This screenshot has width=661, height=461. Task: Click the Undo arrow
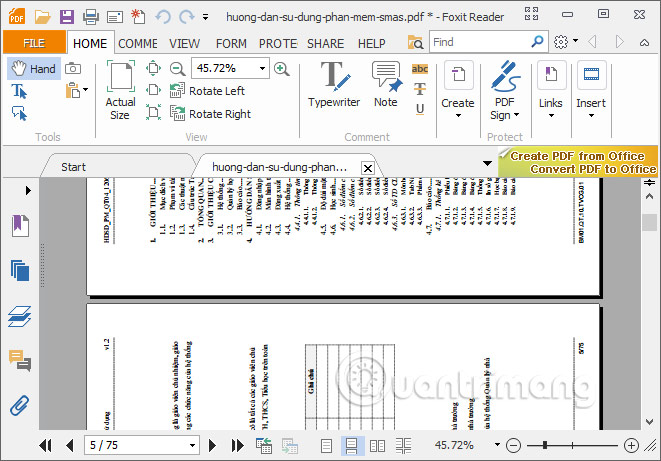[163, 17]
